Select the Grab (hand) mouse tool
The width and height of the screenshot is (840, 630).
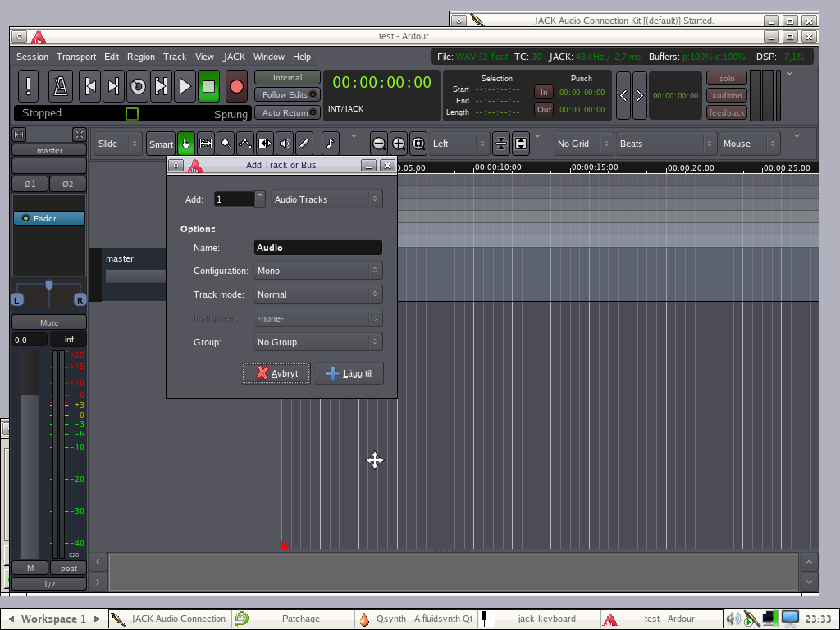click(186, 144)
